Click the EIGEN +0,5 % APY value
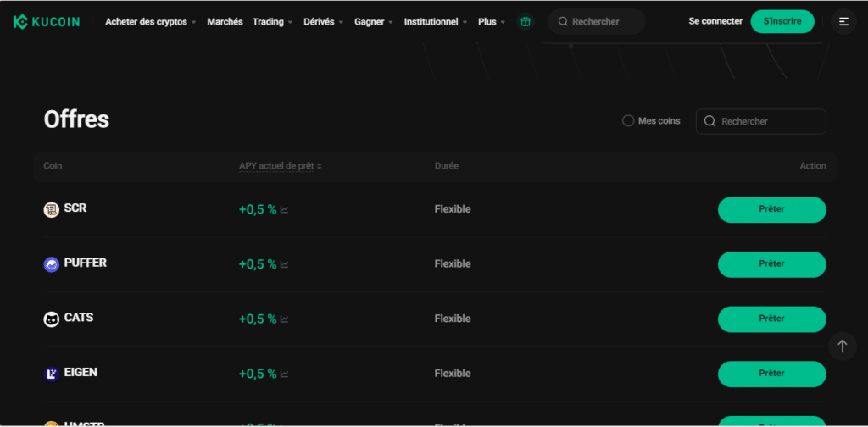The width and height of the screenshot is (868, 427). point(258,374)
